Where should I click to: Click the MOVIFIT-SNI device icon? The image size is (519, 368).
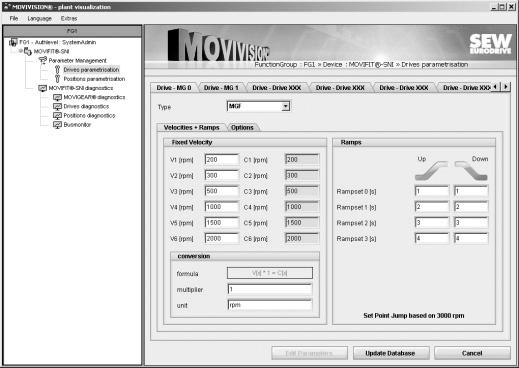pos(28,51)
